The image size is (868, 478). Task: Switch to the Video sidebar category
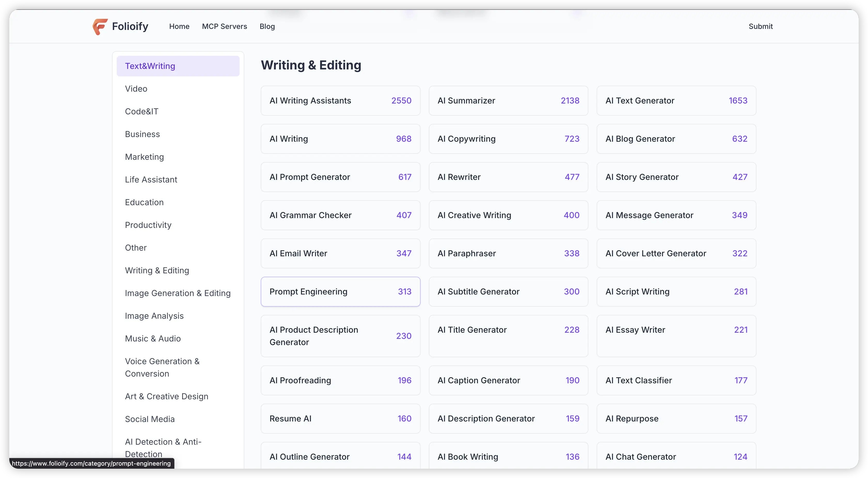[136, 89]
